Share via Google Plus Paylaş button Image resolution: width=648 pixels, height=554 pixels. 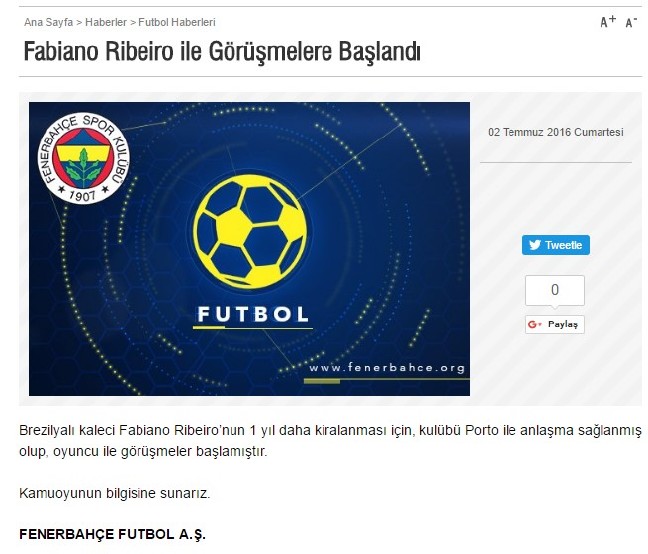coord(555,324)
